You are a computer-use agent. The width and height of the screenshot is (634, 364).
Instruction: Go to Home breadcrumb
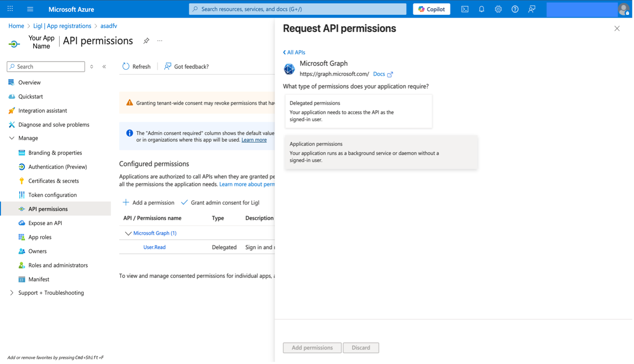tap(16, 26)
